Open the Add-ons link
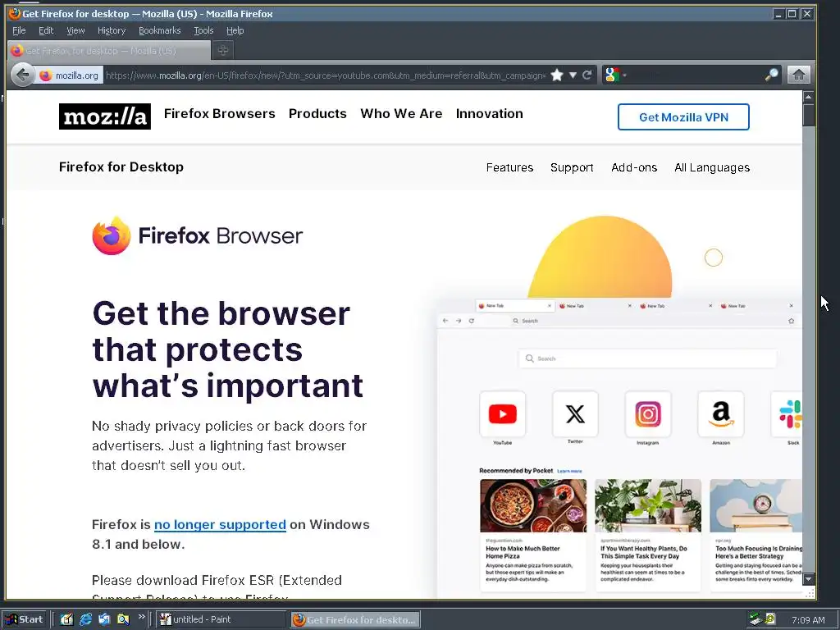The image size is (840, 630). (634, 167)
